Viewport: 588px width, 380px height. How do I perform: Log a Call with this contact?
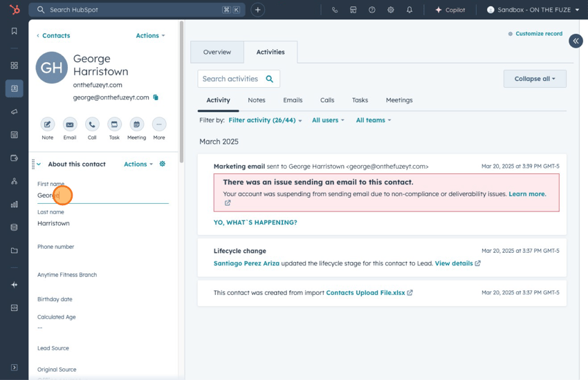92,124
